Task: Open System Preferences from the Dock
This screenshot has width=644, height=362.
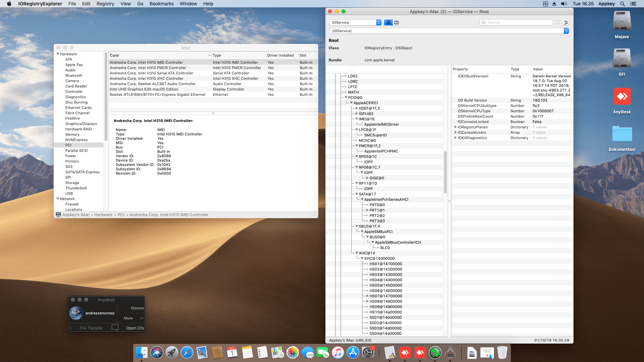Action: click(x=368, y=353)
